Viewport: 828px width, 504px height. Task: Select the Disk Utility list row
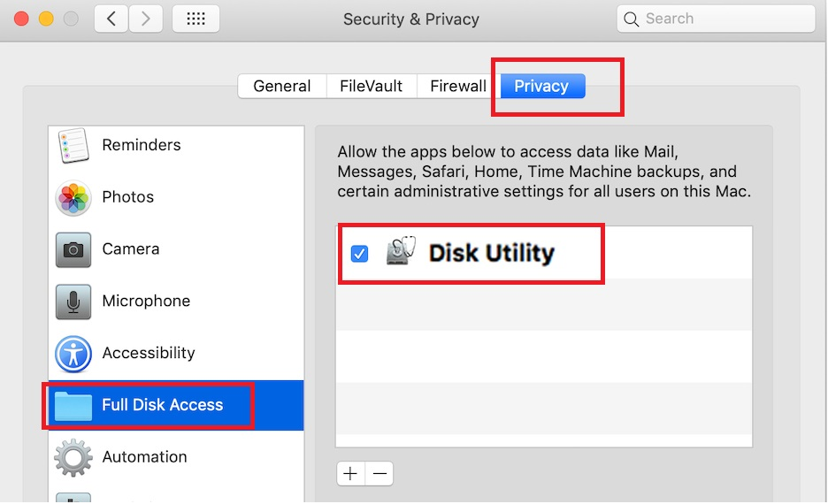tap(544, 253)
